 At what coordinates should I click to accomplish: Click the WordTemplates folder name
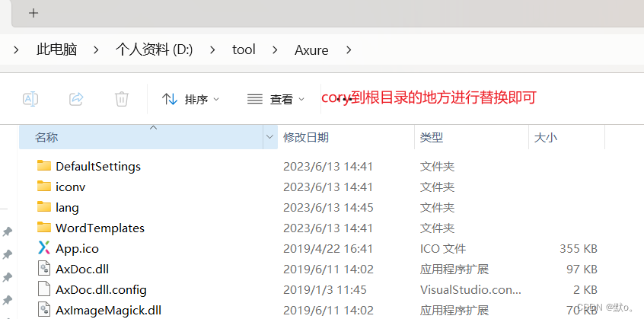100,228
